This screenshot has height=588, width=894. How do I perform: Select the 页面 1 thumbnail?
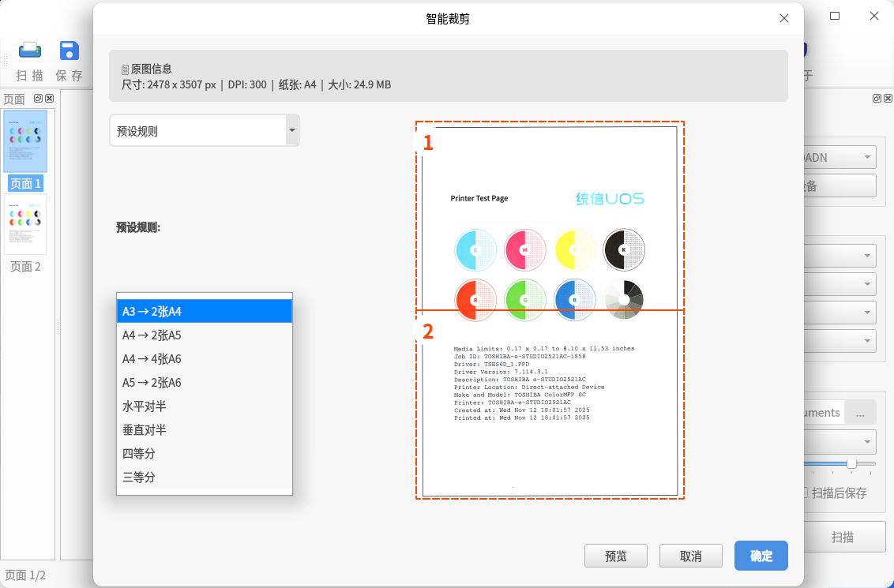[x=25, y=141]
